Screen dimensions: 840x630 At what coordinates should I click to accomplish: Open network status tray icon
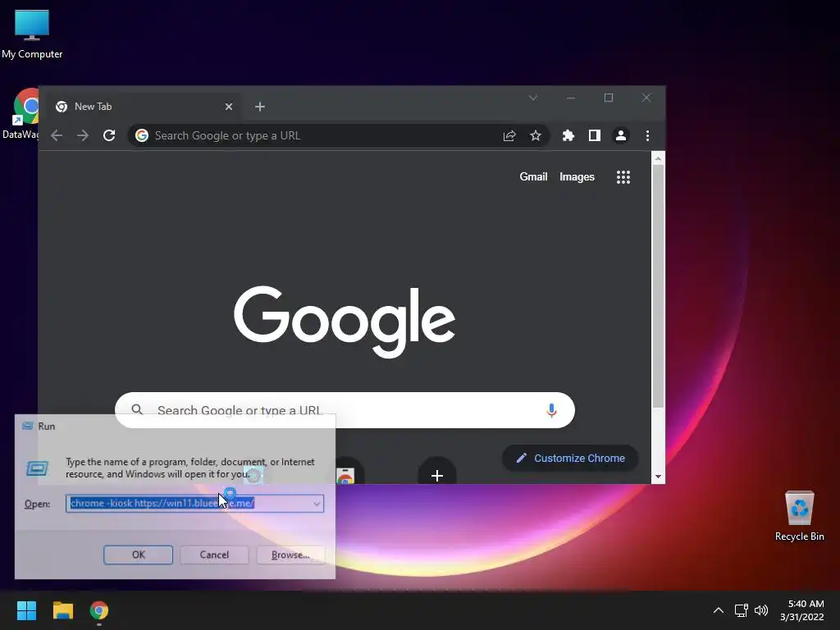pyautogui.click(x=741, y=610)
